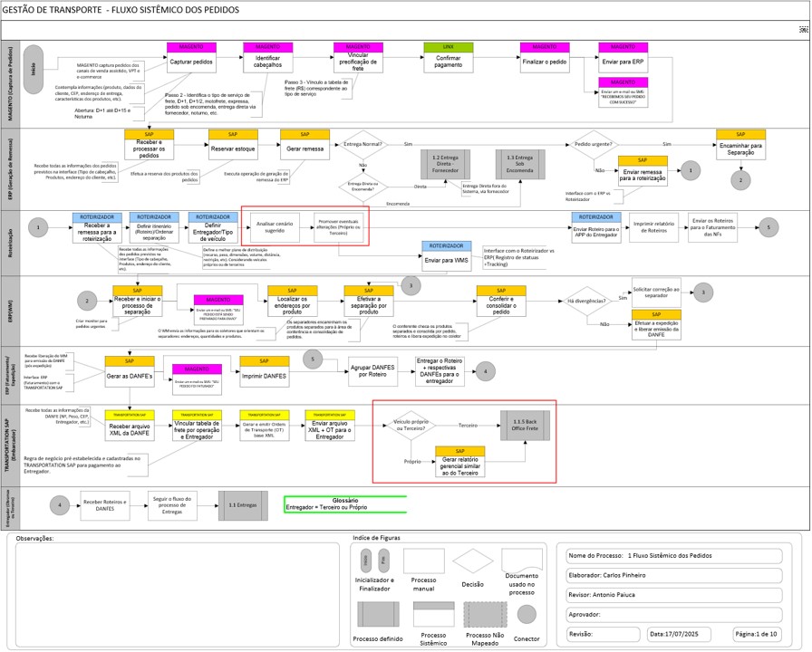
Task: Select the Enviar para ERP box
Action: pyautogui.click(x=623, y=57)
